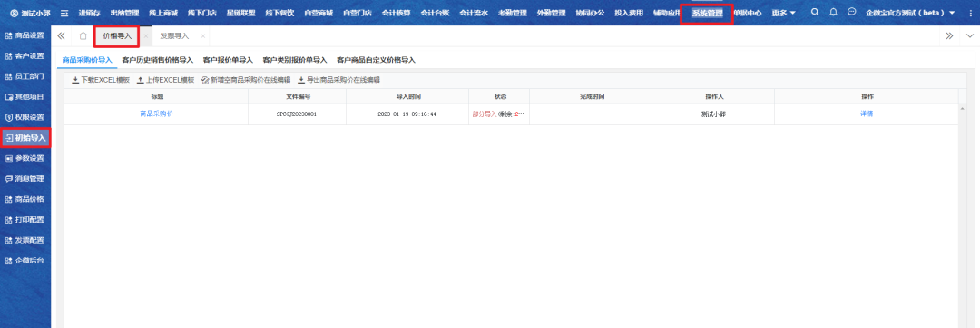Open 员工部门 in the sidebar
Screen dimensions: 980x328
click(25, 76)
